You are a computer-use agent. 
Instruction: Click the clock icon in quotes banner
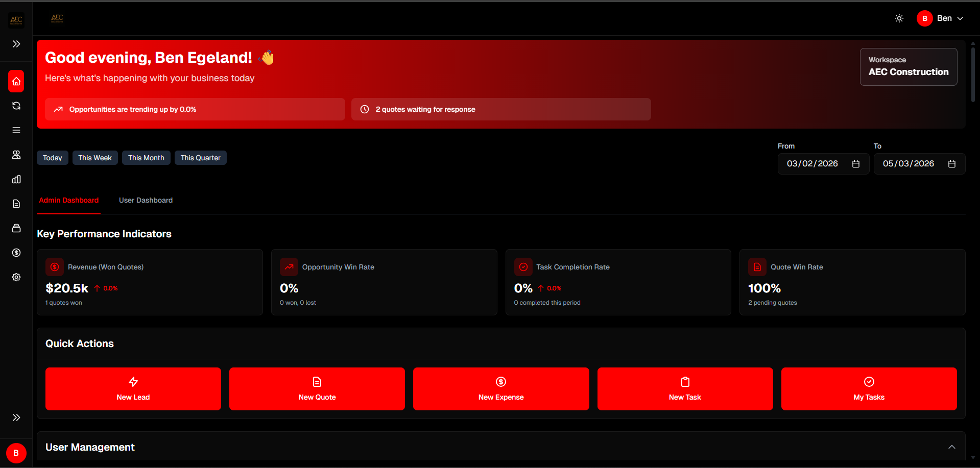365,109
